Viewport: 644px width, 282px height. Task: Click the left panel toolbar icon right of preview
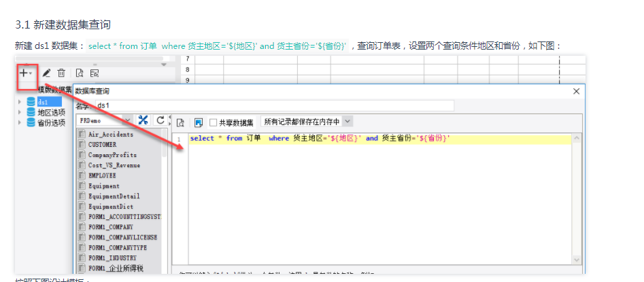pos(95,73)
